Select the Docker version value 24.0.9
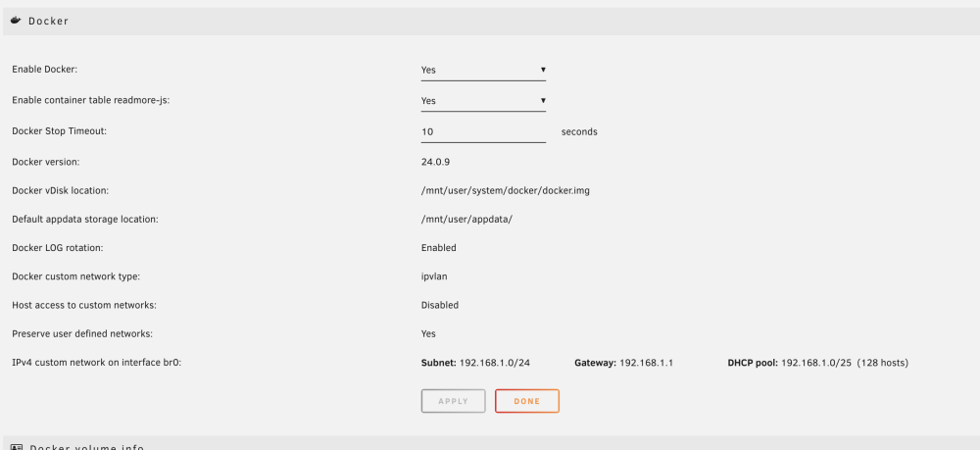 click(x=436, y=162)
